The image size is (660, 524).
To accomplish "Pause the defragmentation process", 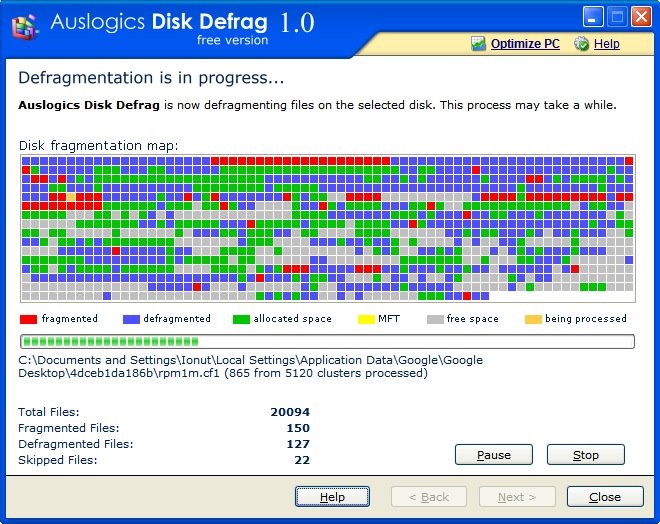I will point(493,455).
